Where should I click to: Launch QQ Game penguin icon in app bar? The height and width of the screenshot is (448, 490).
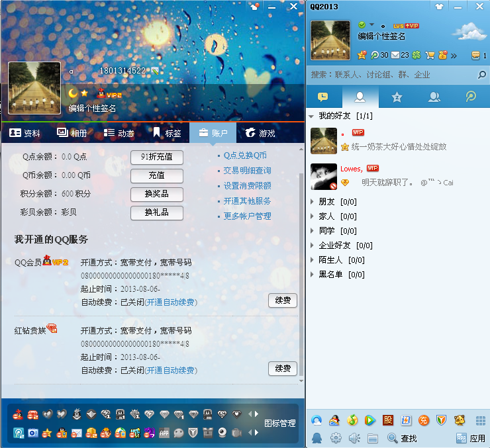[334, 420]
